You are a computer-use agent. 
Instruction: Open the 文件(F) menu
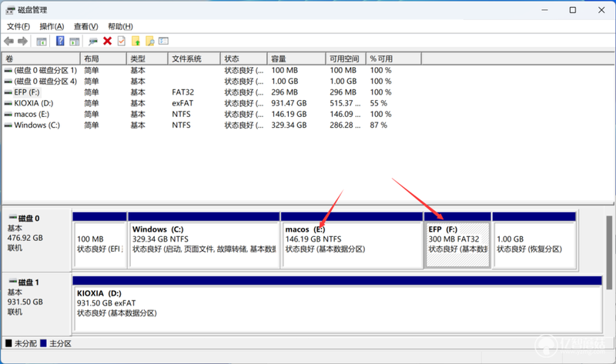(18, 26)
